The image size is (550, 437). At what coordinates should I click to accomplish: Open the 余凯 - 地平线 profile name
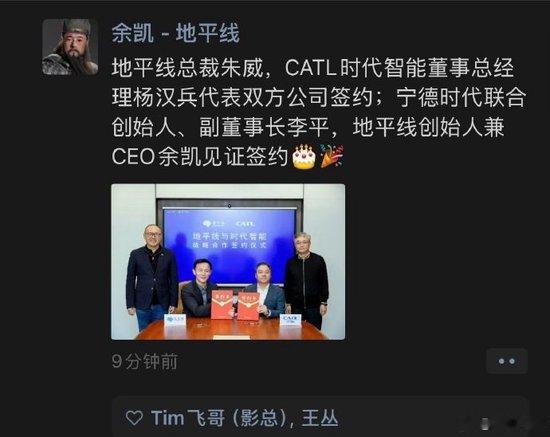point(176,33)
